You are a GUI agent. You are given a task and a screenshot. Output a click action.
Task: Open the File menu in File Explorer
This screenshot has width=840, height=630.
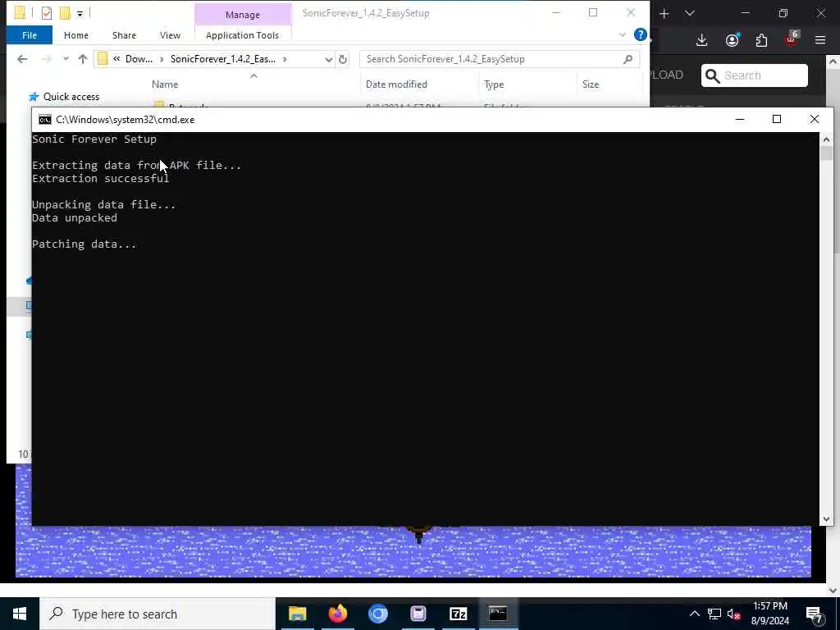pyautogui.click(x=30, y=35)
